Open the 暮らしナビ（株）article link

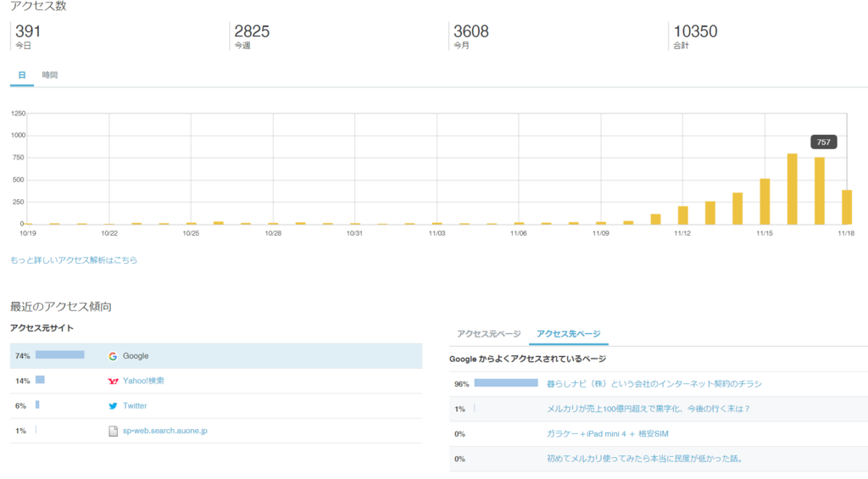[654, 384]
